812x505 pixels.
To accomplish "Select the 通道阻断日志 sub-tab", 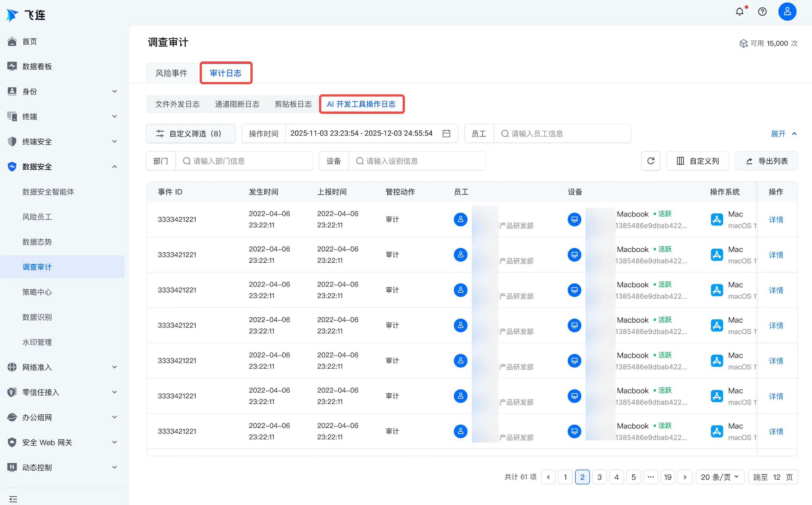I will pos(237,104).
